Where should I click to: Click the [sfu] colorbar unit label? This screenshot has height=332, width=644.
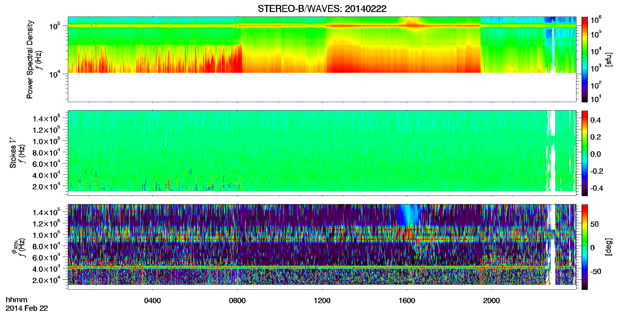coord(609,59)
